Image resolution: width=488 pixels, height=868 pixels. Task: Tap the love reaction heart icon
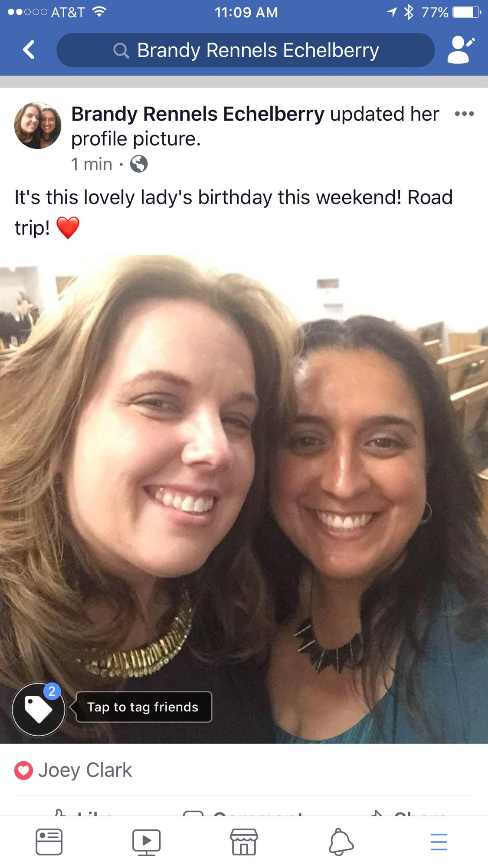tap(23, 770)
